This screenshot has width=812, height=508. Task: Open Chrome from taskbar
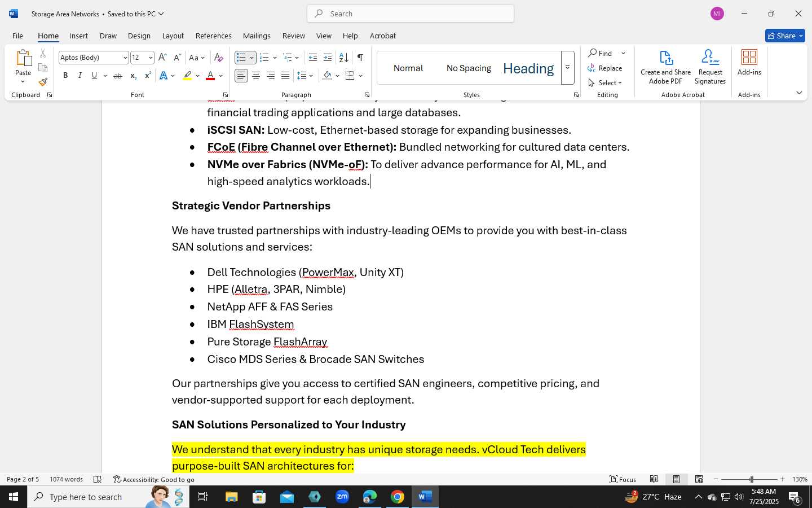[398, 497]
